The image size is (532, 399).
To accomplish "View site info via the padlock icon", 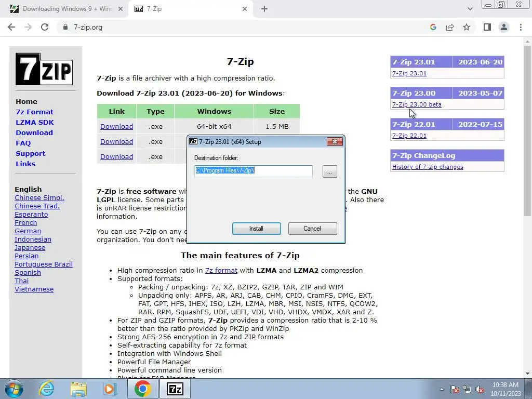I will coord(65,27).
